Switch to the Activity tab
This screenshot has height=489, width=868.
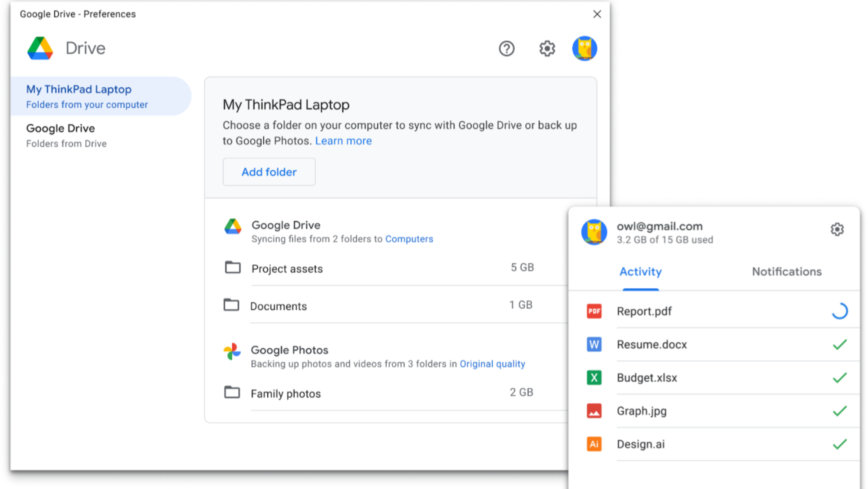tap(641, 272)
